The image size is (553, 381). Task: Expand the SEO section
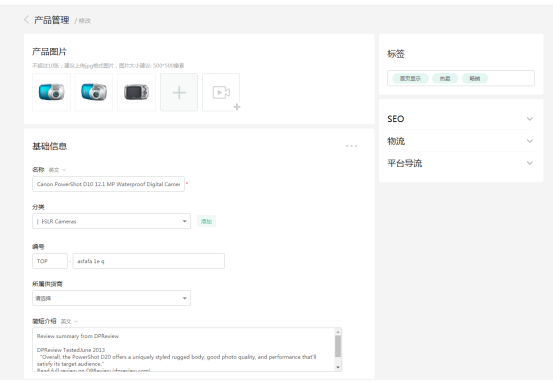point(461,119)
